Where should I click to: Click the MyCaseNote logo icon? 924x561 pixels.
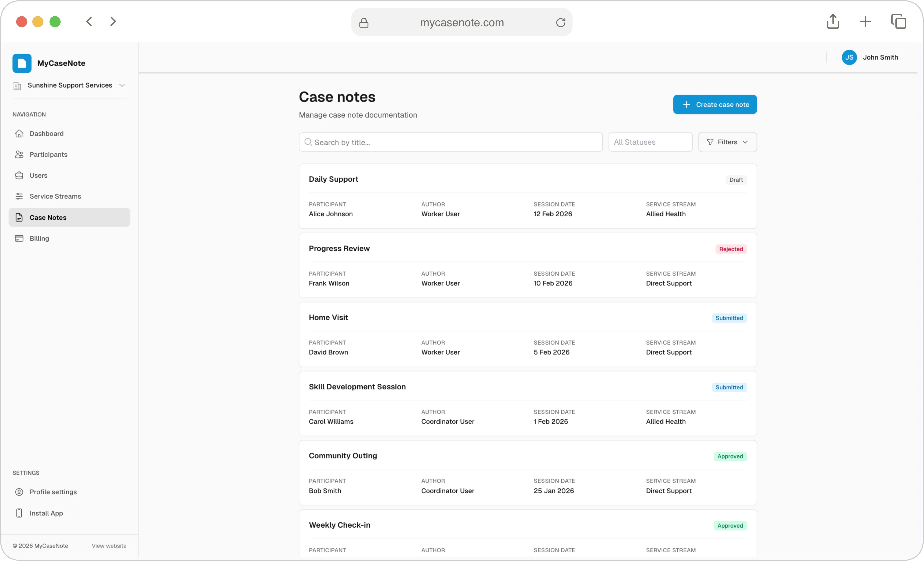21,63
